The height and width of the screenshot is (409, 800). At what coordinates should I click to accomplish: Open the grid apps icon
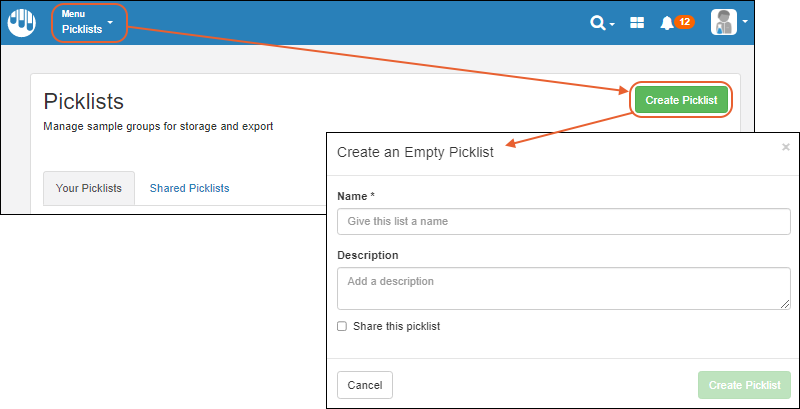pos(637,23)
